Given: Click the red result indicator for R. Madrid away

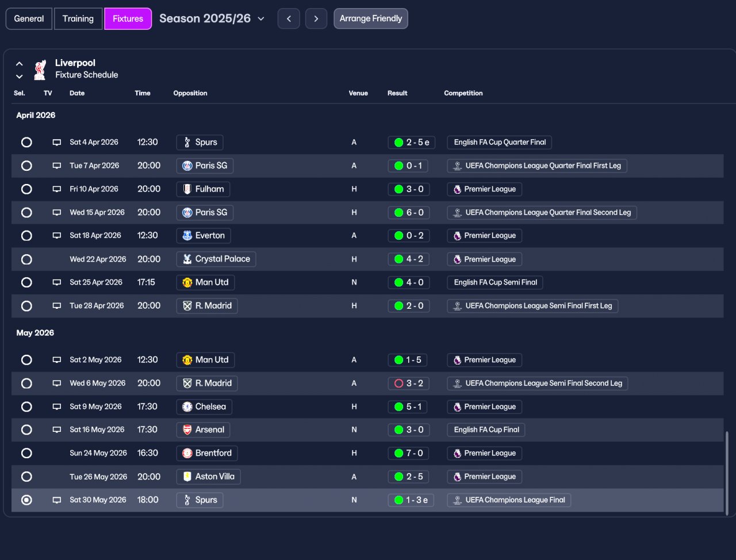Looking at the screenshot, I should 398,383.
